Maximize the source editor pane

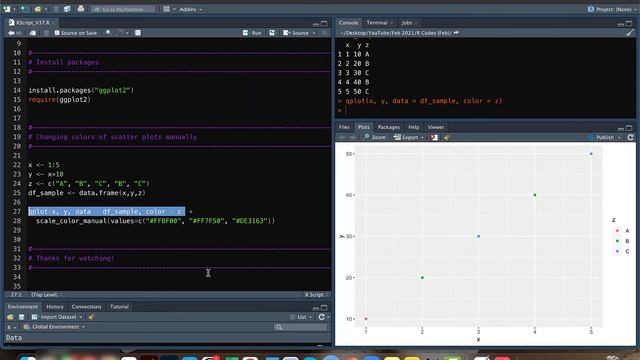coord(324,23)
